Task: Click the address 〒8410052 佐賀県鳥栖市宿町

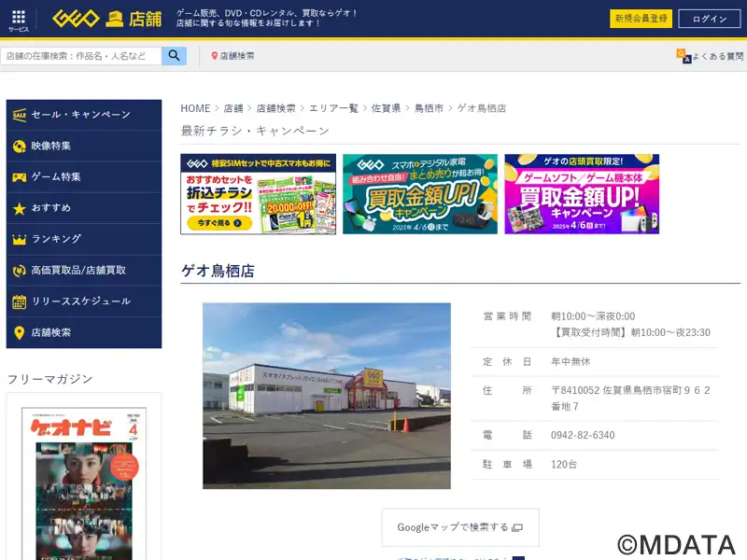Action: click(x=630, y=399)
